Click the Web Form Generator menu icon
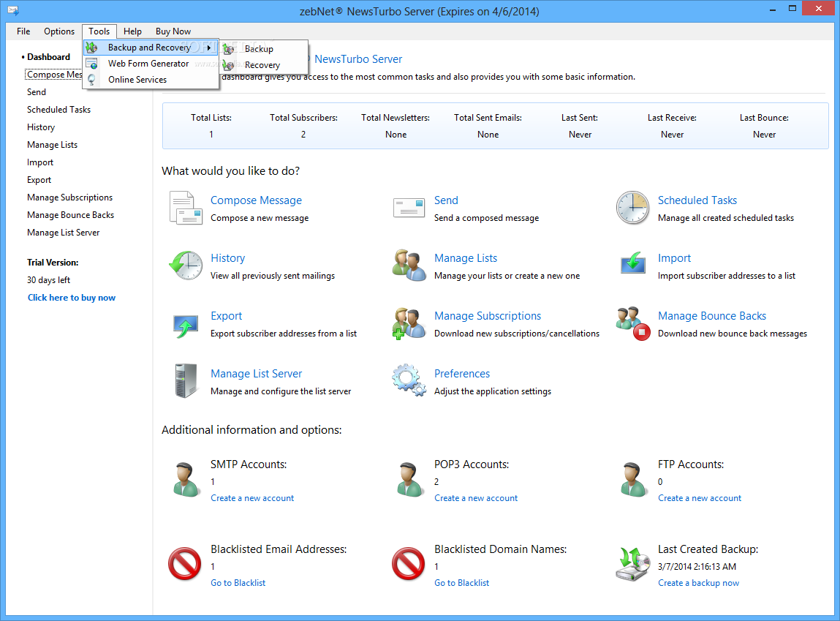Viewport: 840px width, 621px height. tap(91, 64)
